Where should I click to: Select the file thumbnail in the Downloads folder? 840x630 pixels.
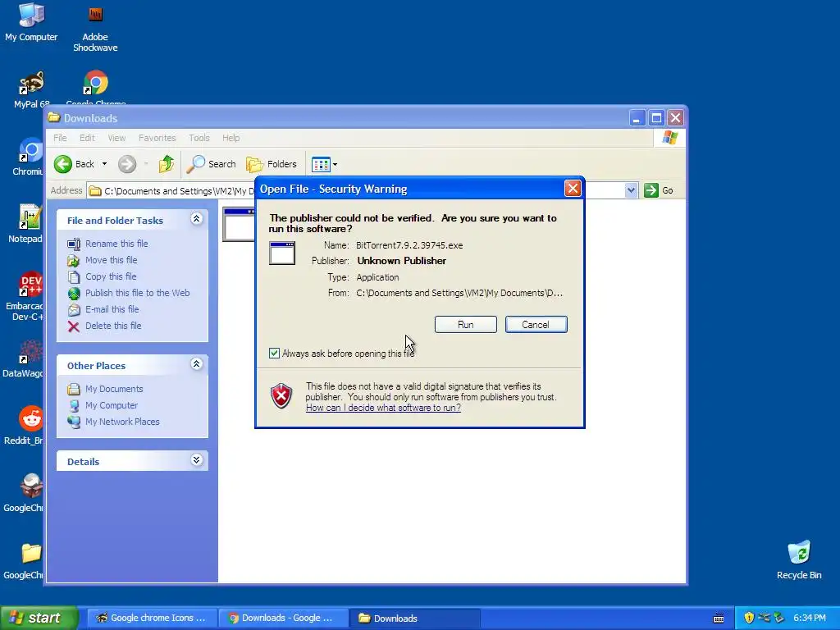pyautogui.click(x=239, y=225)
